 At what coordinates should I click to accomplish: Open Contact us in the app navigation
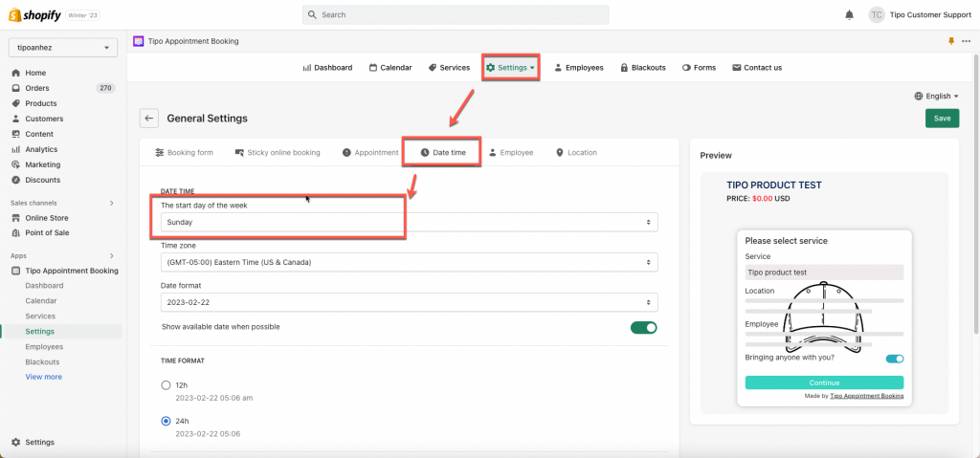point(757,68)
